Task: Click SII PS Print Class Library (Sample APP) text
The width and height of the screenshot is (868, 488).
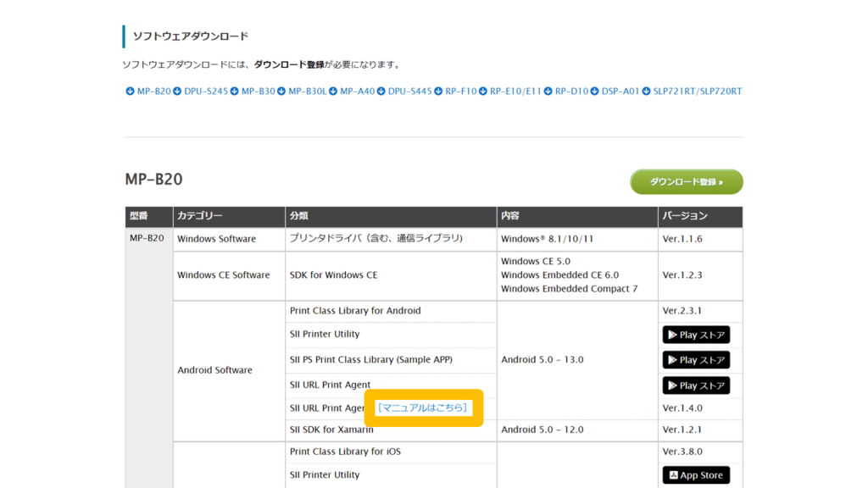Action: click(x=371, y=359)
